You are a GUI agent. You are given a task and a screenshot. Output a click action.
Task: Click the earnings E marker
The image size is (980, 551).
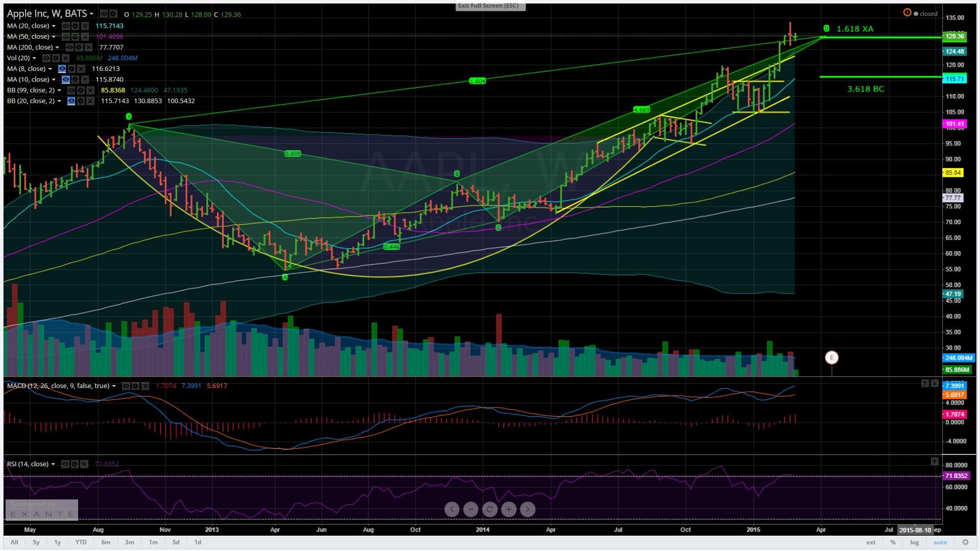[832, 357]
